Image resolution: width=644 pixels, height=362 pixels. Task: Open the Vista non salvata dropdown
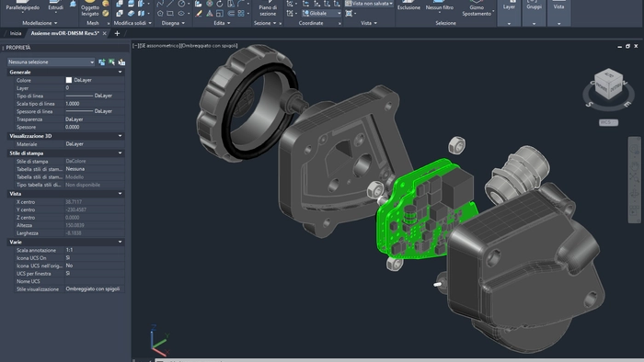(369, 4)
